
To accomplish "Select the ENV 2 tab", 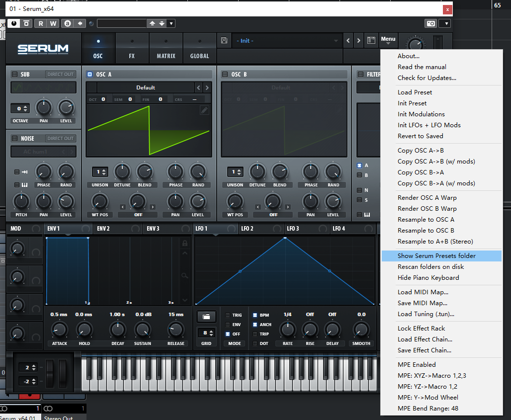I will 118,229.
